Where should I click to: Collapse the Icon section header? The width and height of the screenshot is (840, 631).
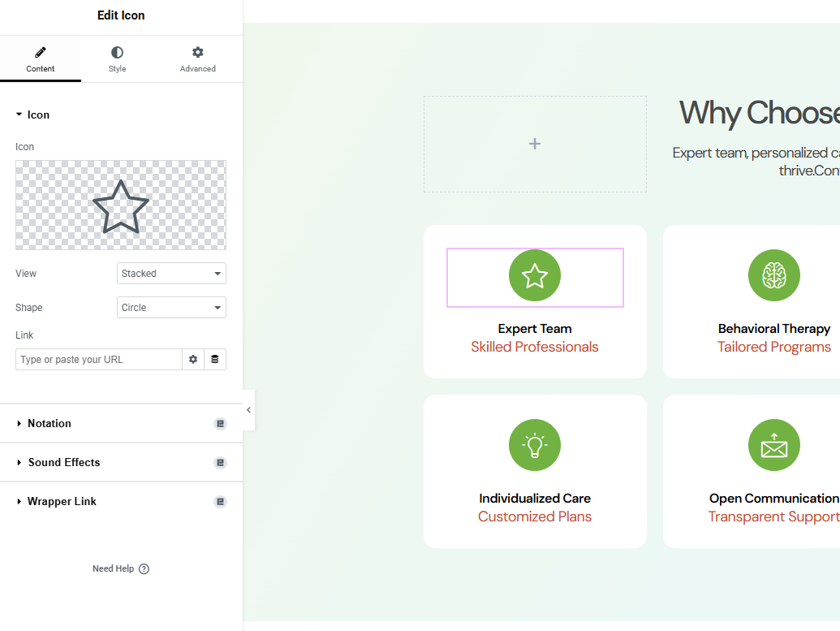(38, 115)
